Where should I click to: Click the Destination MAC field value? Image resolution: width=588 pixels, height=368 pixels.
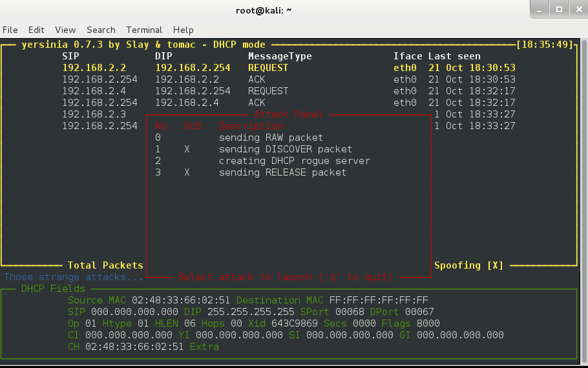click(378, 300)
